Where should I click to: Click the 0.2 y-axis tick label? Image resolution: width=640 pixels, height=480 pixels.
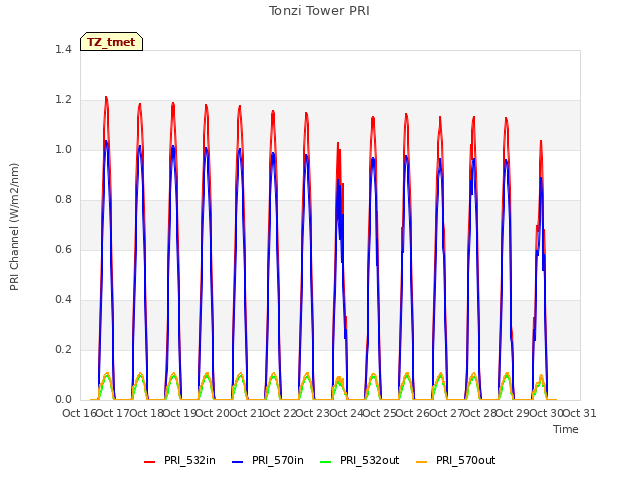tap(63, 349)
